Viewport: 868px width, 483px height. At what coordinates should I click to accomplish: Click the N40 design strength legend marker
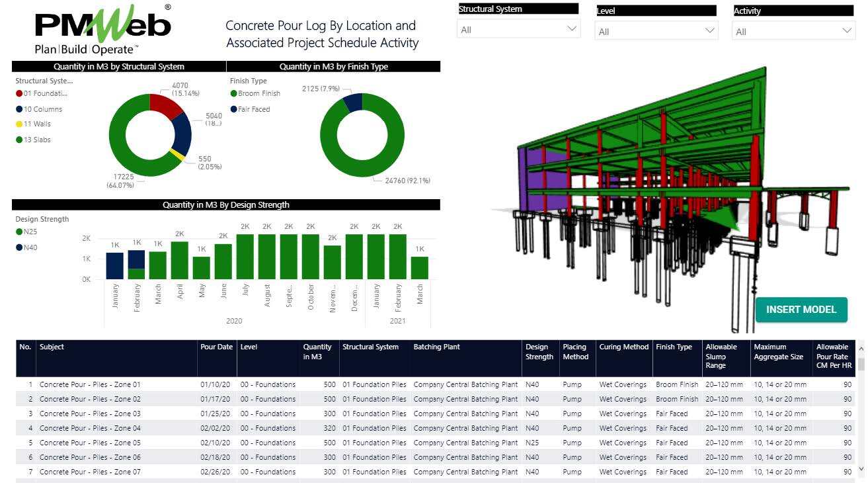[19, 247]
